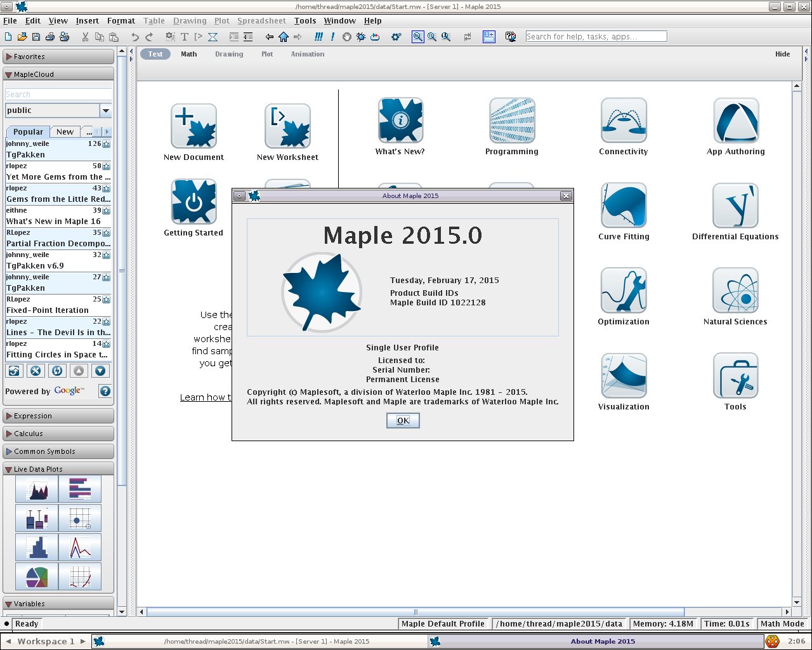Insert Maple input prompt icon
The width and height of the screenshot is (812, 650).
click(199, 37)
